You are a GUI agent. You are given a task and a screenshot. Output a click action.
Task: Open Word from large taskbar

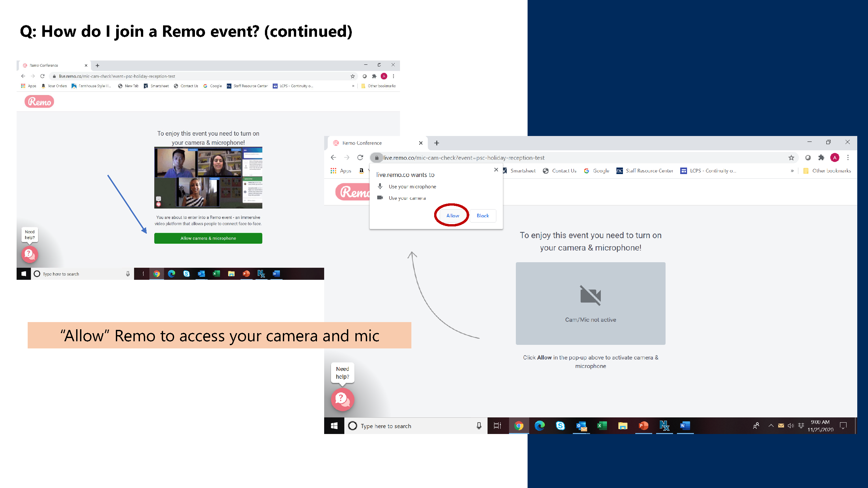[685, 426]
